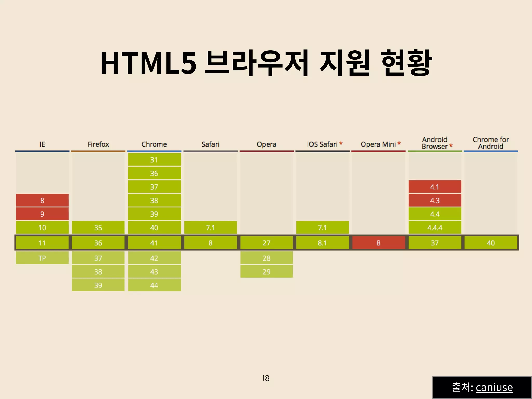Viewport: 532px width, 399px height.
Task: Click the Android Browser header label
Action: coord(435,143)
